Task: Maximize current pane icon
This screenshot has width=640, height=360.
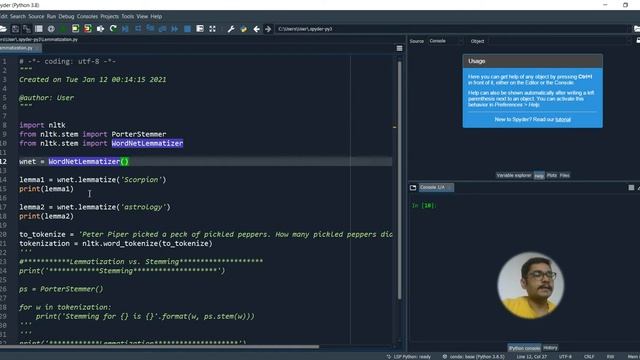Action: click(200, 29)
